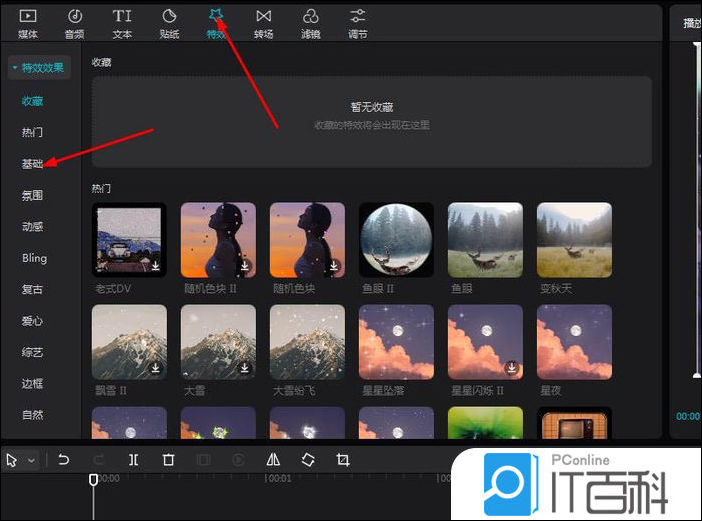The height and width of the screenshot is (521, 702).
Task: Switch to the 文本 (Text) tab
Action: point(122,22)
